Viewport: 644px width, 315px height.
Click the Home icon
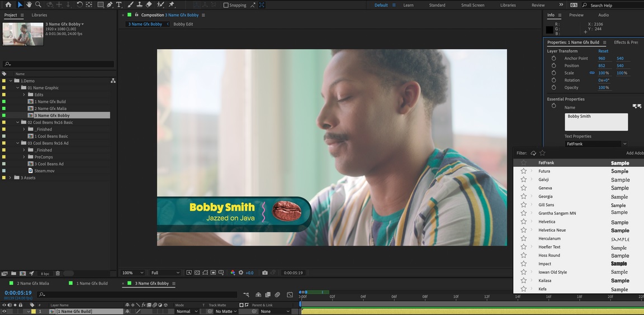coord(8,5)
